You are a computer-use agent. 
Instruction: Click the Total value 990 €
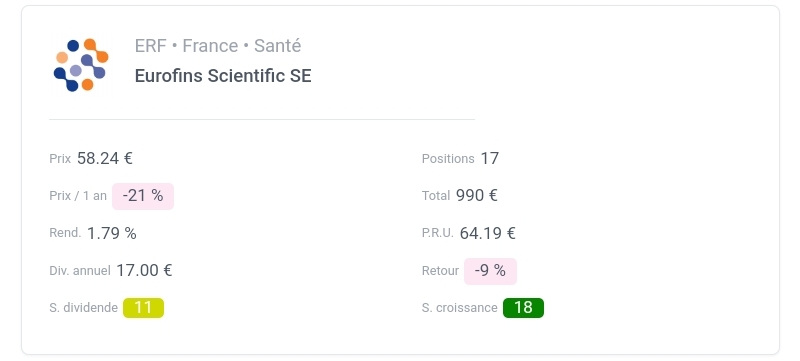(477, 196)
